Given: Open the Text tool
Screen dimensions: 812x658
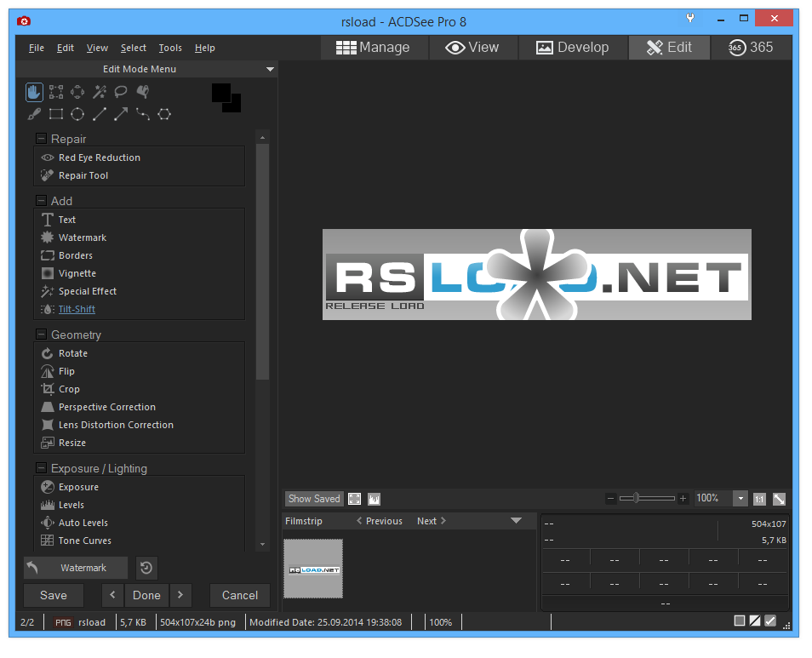Looking at the screenshot, I should click(66, 220).
